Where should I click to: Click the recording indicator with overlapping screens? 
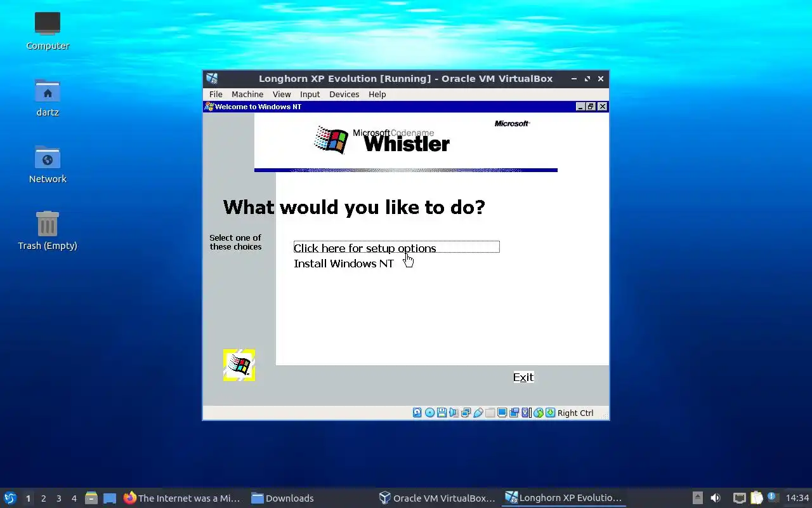pos(514,413)
